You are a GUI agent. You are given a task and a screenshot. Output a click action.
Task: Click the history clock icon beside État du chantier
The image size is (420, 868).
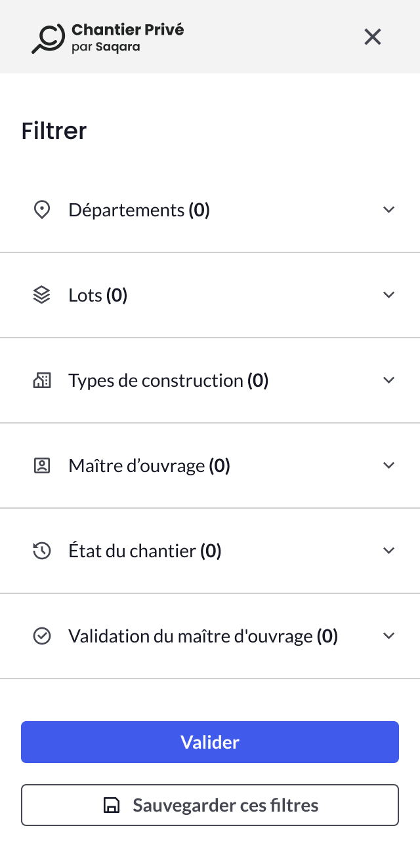tap(42, 551)
